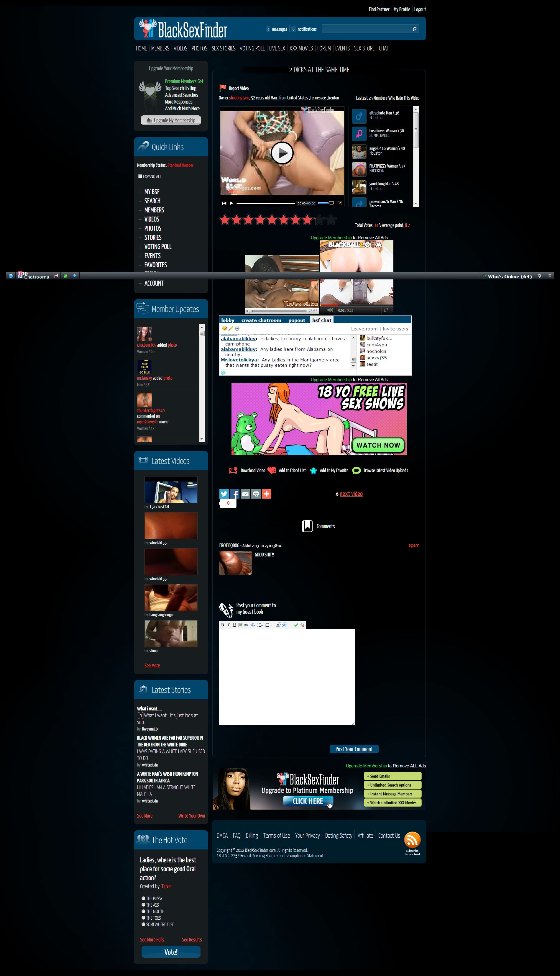The height and width of the screenshot is (976, 560).
Task: Click bulleted list icon in comment editor
Action: [260, 625]
